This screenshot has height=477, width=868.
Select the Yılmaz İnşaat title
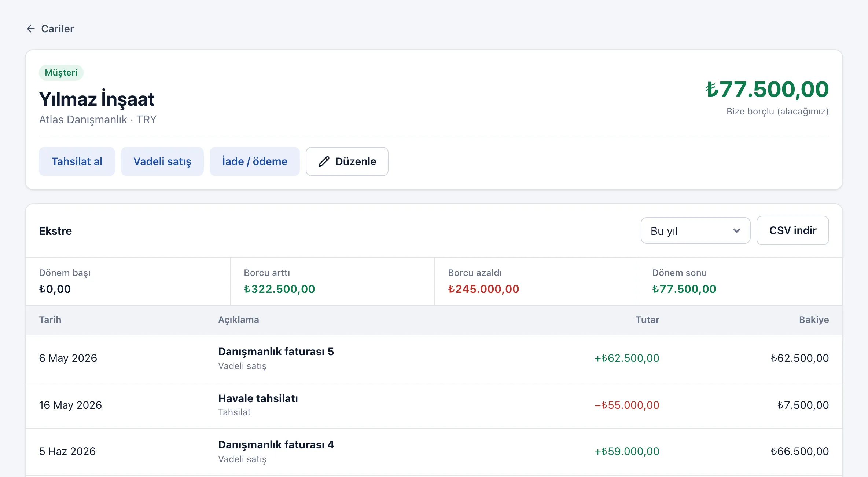[x=97, y=99]
